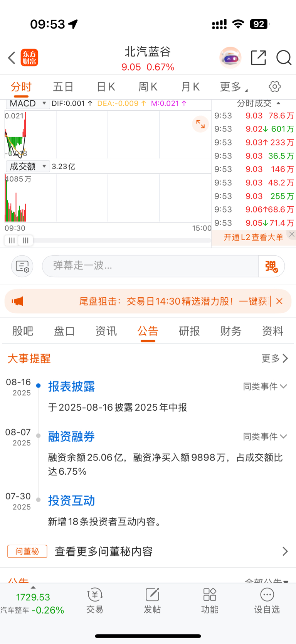Open the 尾盘狙击 banner text
The height and width of the screenshot is (644, 296).
point(173,301)
